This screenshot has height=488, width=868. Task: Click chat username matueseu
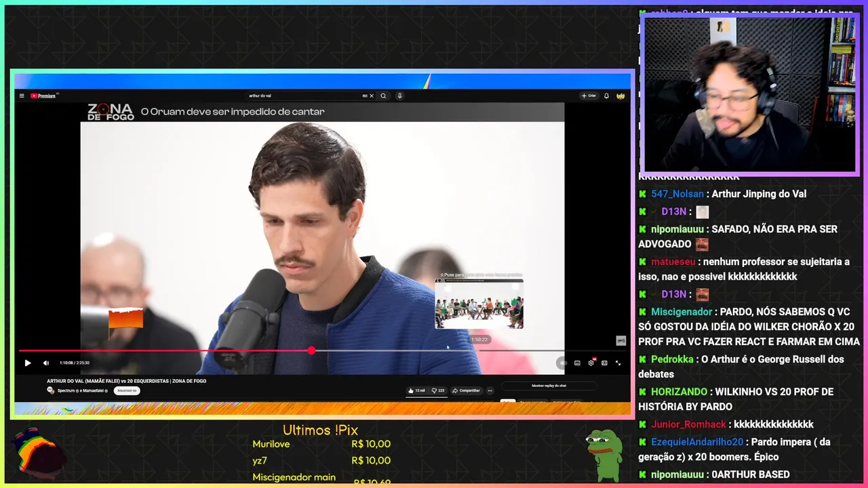(673, 262)
